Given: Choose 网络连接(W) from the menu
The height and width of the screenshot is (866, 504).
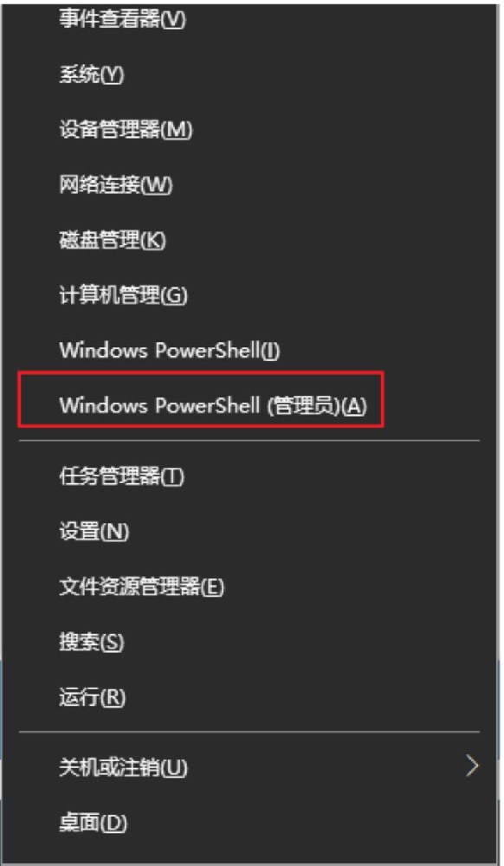Looking at the screenshot, I should [249, 185].
